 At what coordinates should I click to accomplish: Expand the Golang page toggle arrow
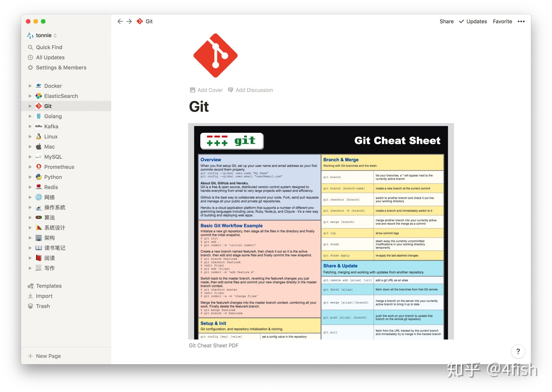(x=30, y=116)
